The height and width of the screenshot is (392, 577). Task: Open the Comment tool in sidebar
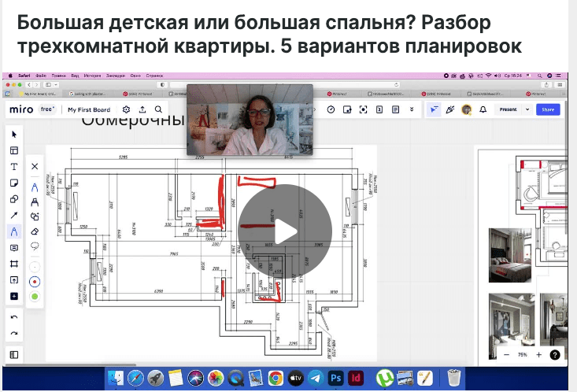(13, 247)
